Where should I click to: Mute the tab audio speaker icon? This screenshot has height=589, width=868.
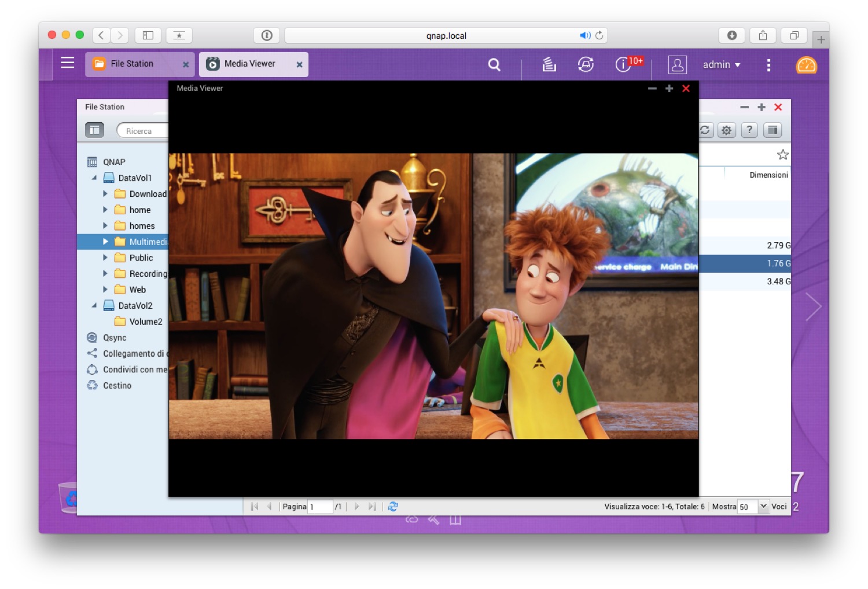[585, 35]
